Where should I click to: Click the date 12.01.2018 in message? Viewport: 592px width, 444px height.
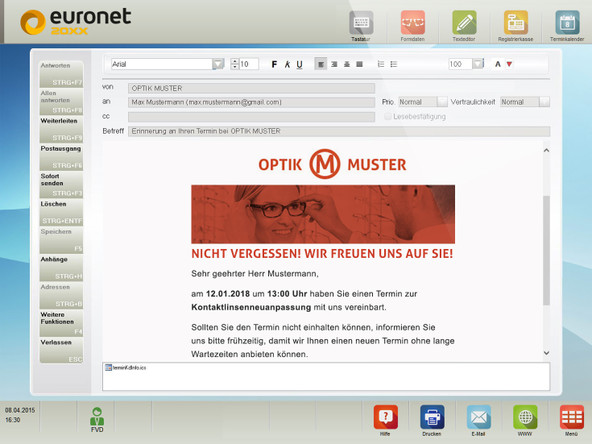pyautogui.click(x=228, y=294)
